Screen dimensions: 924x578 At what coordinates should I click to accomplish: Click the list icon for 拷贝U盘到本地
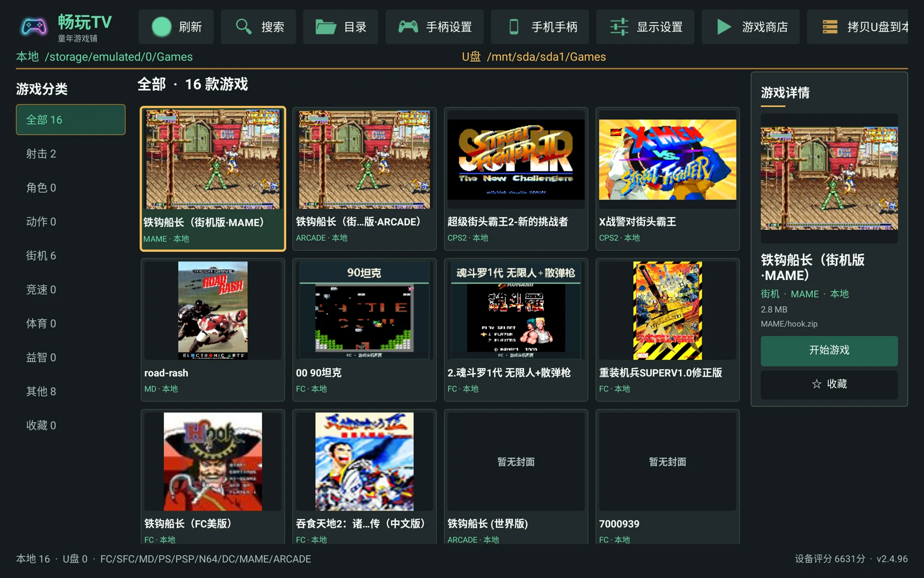click(x=830, y=27)
